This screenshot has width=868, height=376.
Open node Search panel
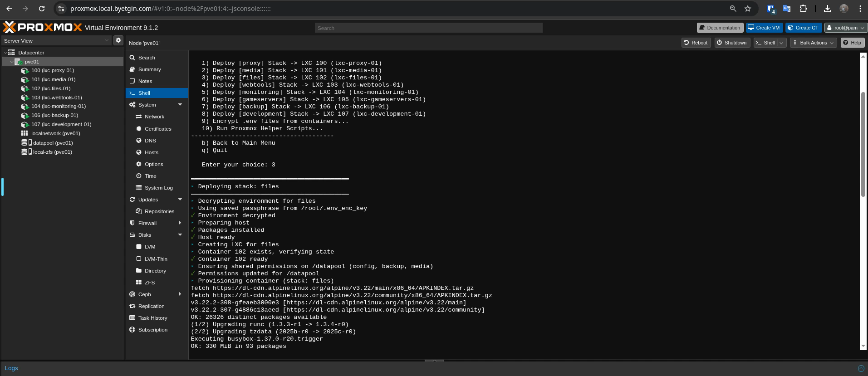pyautogui.click(x=147, y=58)
